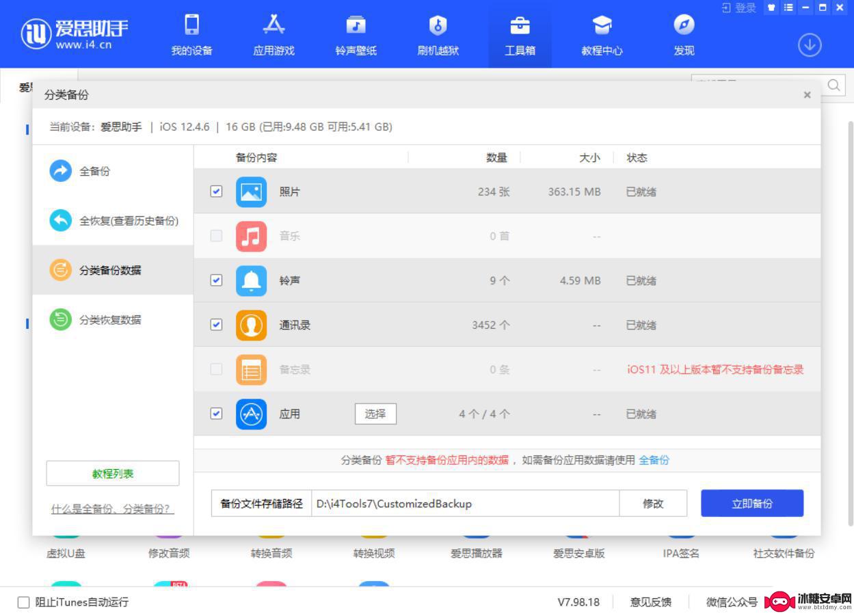Click 修改 to change backup path
854x616 pixels.
pos(653,504)
